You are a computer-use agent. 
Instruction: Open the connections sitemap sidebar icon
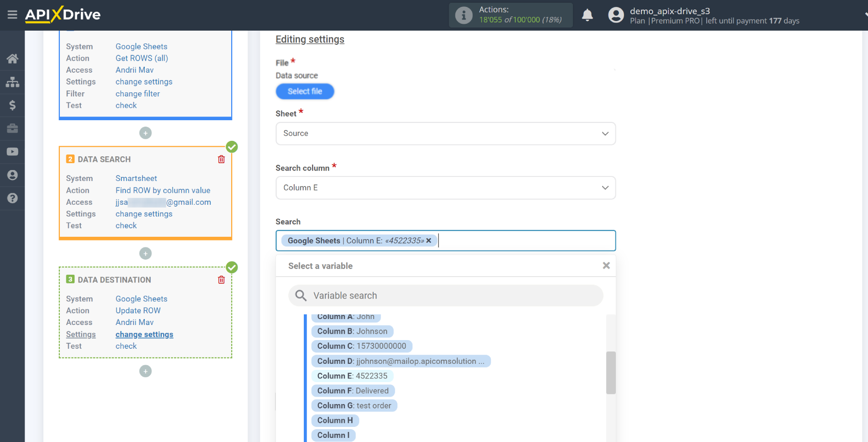pyautogui.click(x=12, y=82)
